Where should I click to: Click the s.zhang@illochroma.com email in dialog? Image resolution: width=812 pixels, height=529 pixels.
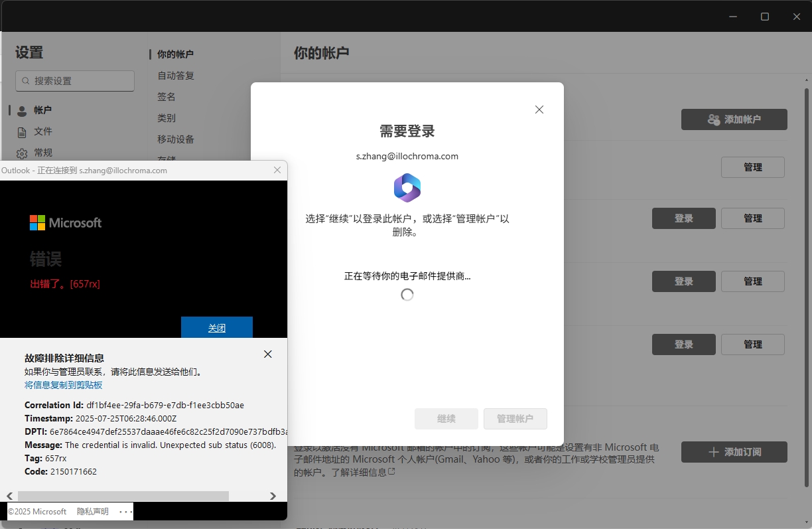pos(407,157)
